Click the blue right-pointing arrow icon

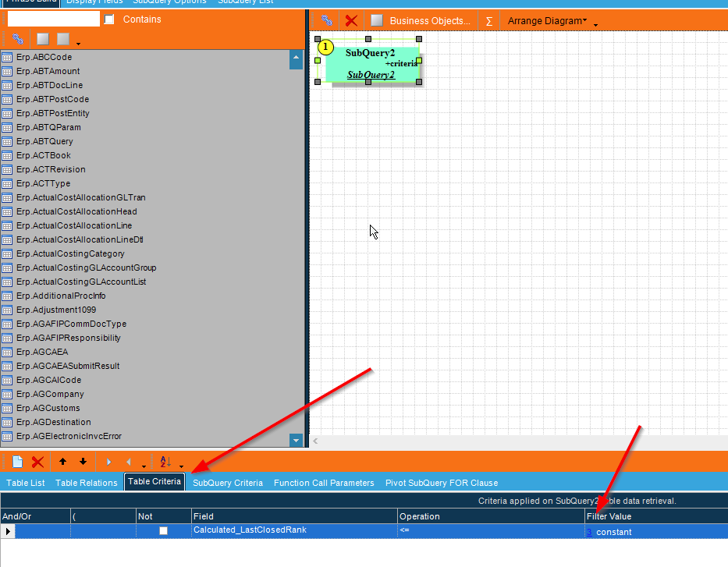click(x=108, y=462)
